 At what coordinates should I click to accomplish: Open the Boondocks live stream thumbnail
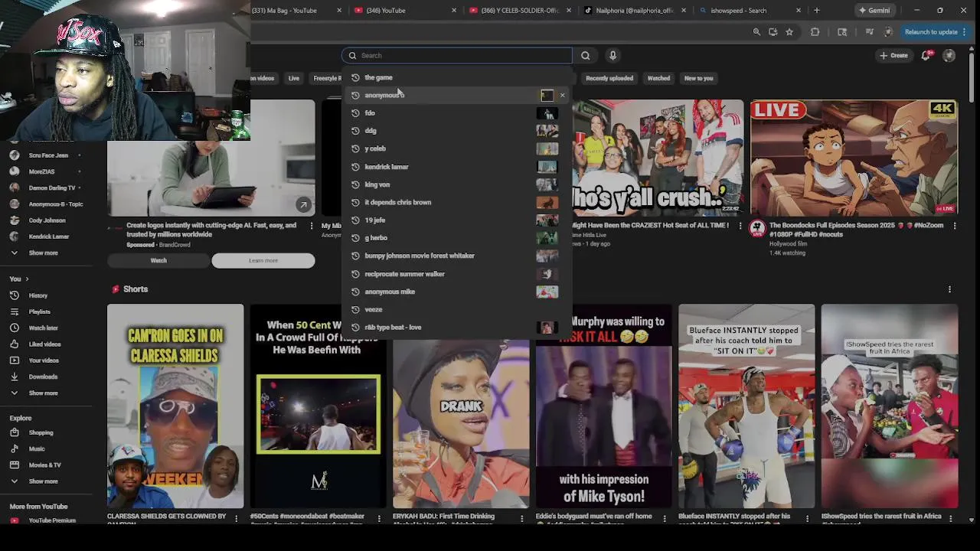854,158
